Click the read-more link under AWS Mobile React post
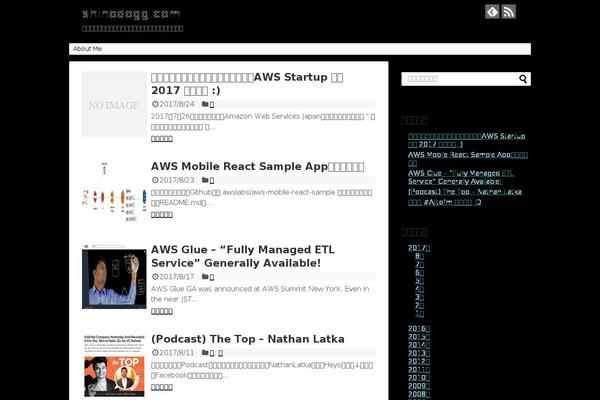 click(161, 215)
